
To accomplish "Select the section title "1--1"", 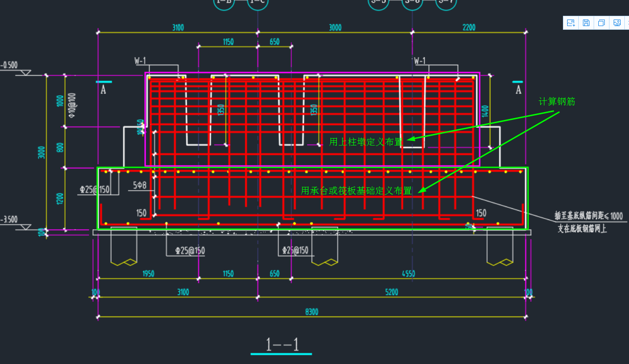I will coord(282,344).
